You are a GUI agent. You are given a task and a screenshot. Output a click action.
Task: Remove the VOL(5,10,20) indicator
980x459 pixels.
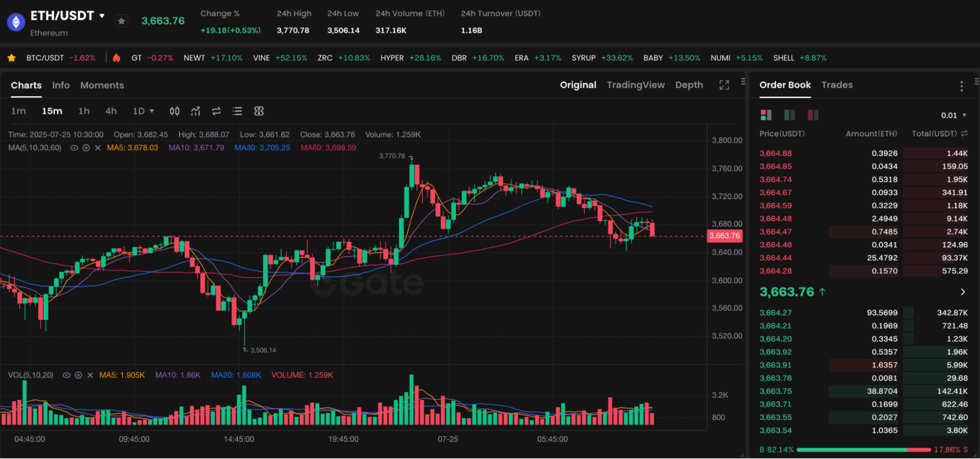point(90,375)
